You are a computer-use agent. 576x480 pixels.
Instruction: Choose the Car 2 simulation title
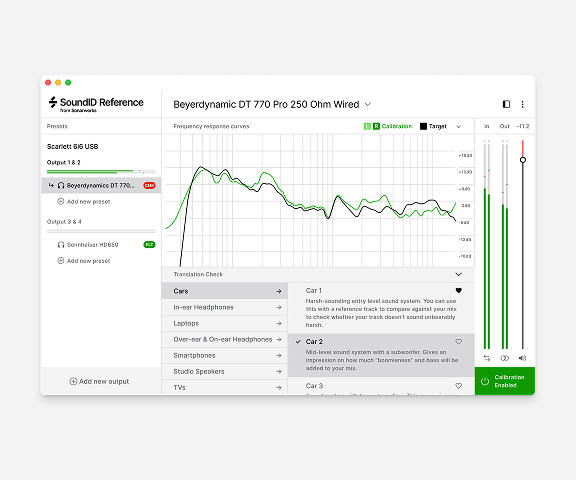click(x=314, y=342)
